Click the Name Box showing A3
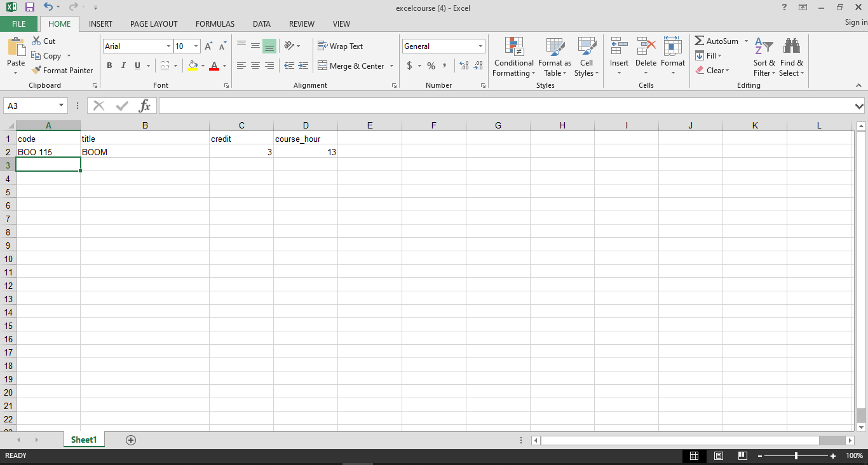Image resolution: width=868 pixels, height=465 pixels. (x=36, y=106)
